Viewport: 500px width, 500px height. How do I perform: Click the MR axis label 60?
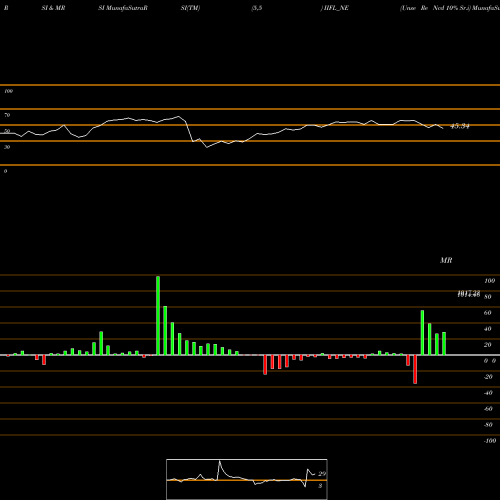[x=487, y=313]
